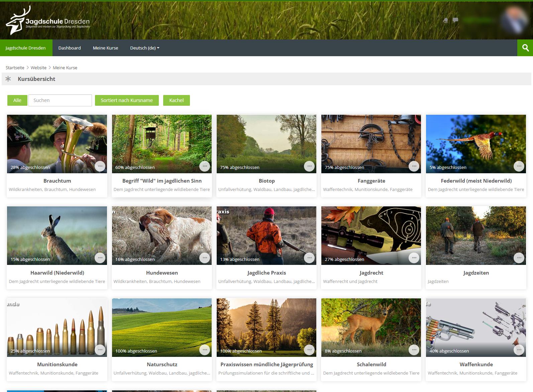Screen dimensions: 533x392
Task: Open three-dot menu on Biotop card
Action: click(x=309, y=166)
